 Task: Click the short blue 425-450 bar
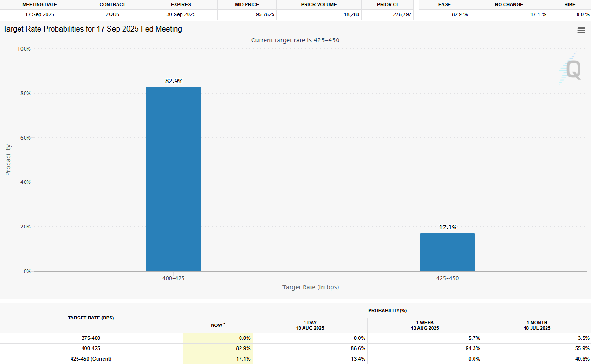[447, 252]
